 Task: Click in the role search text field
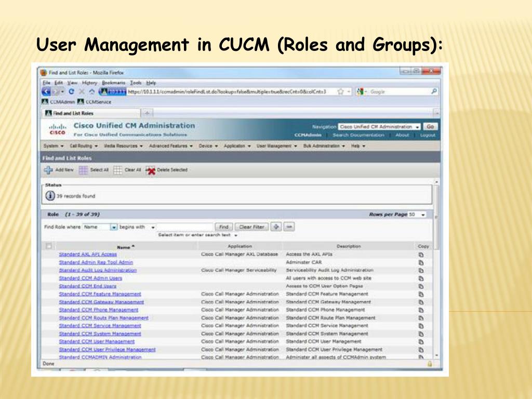185,227
